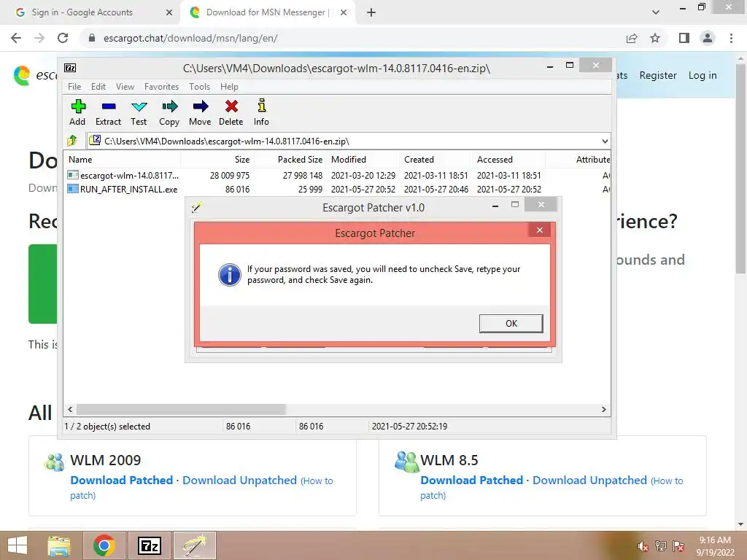Click the Extract icon in 7-Zip
The width and height of the screenshot is (747, 560).
[x=108, y=112]
